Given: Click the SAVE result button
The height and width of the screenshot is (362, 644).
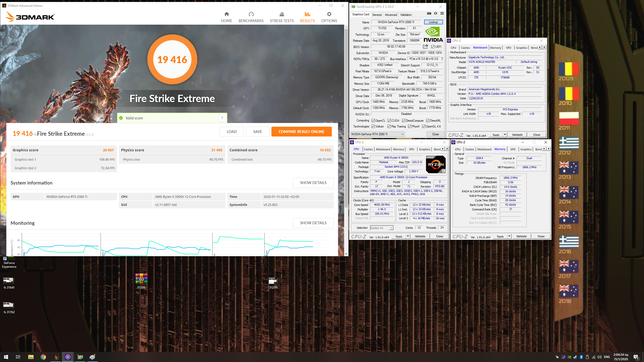Looking at the screenshot, I should (x=257, y=131).
